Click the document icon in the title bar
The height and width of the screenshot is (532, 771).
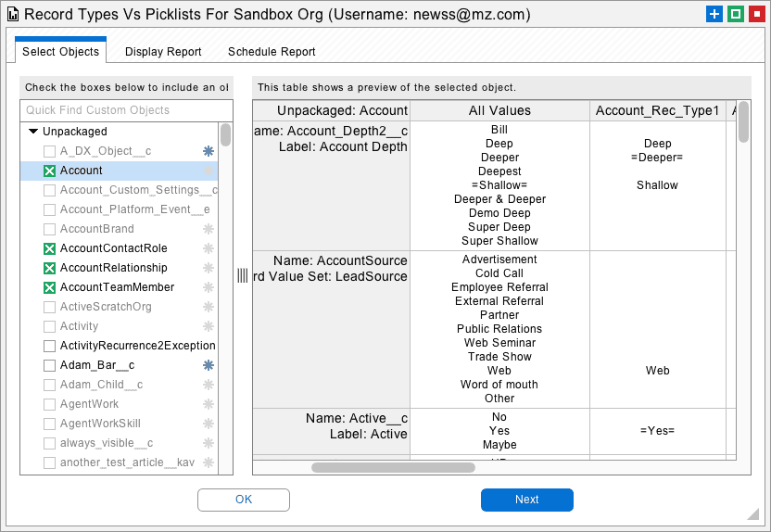pyautogui.click(x=13, y=14)
